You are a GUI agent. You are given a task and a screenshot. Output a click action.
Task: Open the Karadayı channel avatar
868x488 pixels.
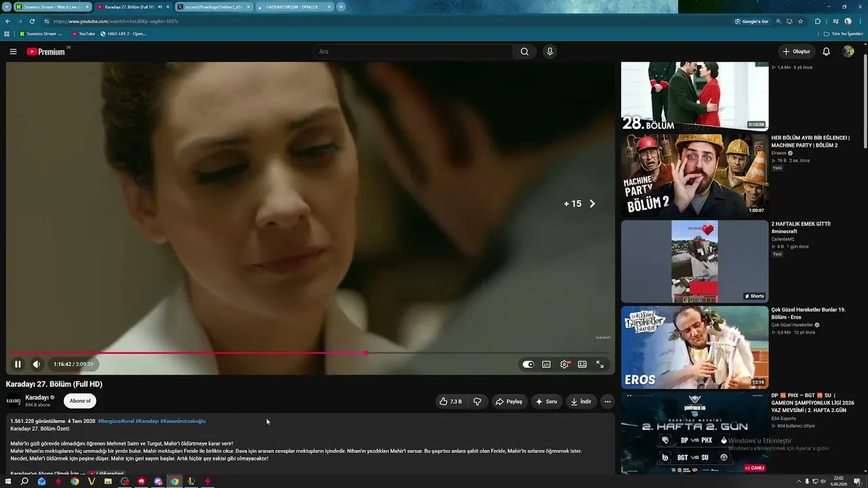click(x=14, y=401)
